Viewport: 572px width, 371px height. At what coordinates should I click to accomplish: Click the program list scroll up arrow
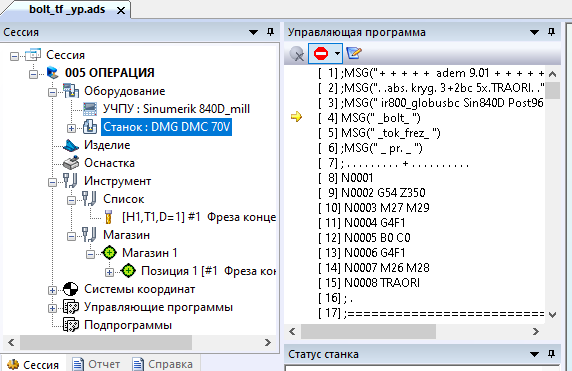(552, 74)
